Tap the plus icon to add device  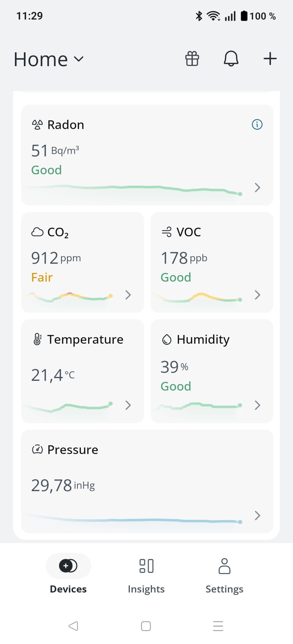click(270, 58)
